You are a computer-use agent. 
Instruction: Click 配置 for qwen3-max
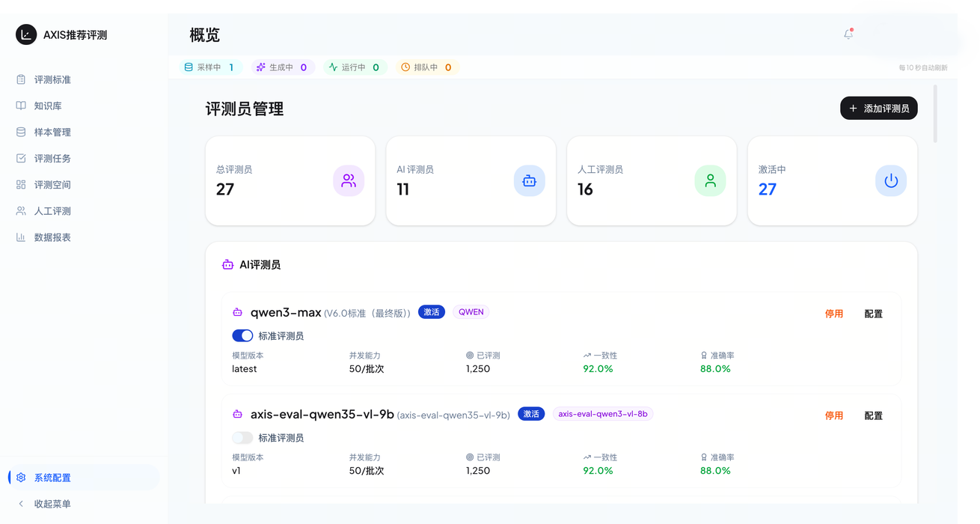tap(874, 314)
